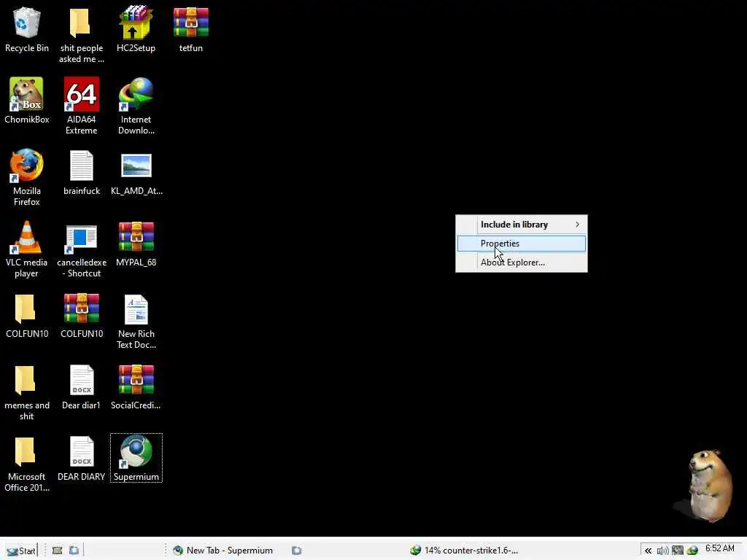The image size is (747, 560).
Task: Select the Supermium browser shortcut
Action: [136, 458]
